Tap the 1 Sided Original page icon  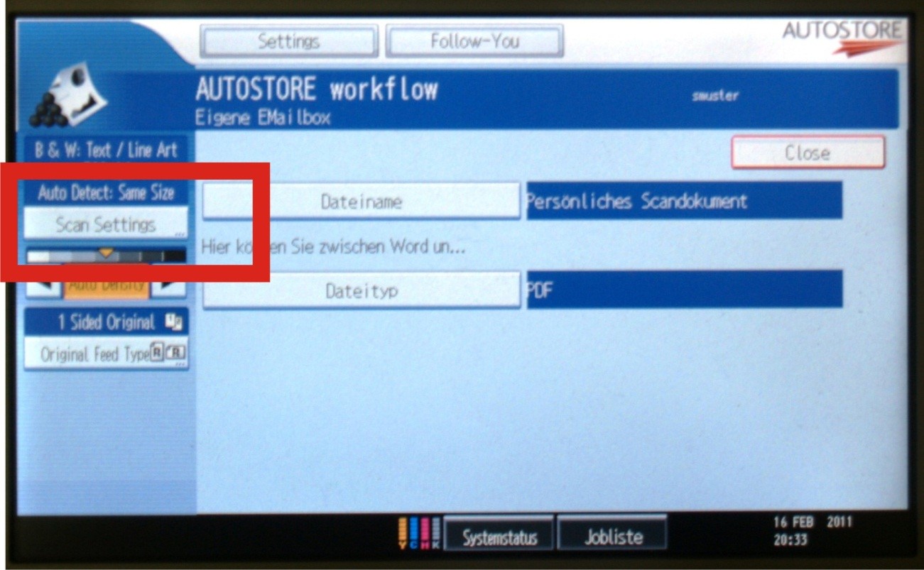pos(174,323)
